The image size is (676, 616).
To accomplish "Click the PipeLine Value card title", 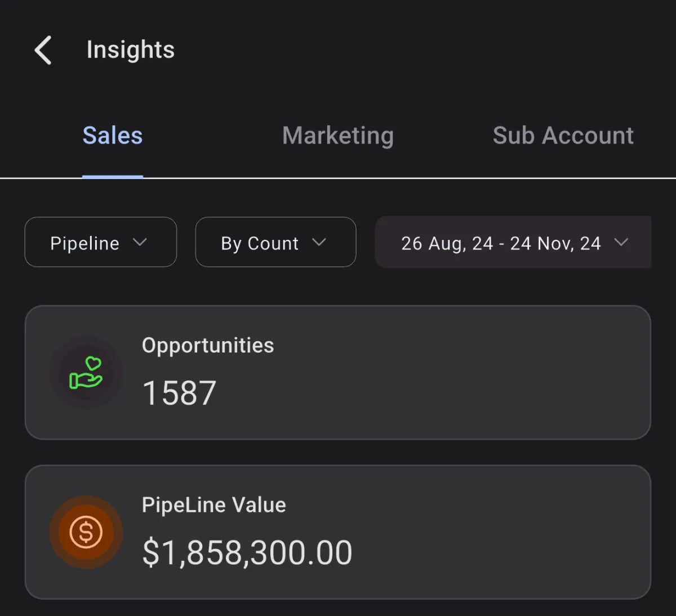I will pyautogui.click(x=214, y=505).
